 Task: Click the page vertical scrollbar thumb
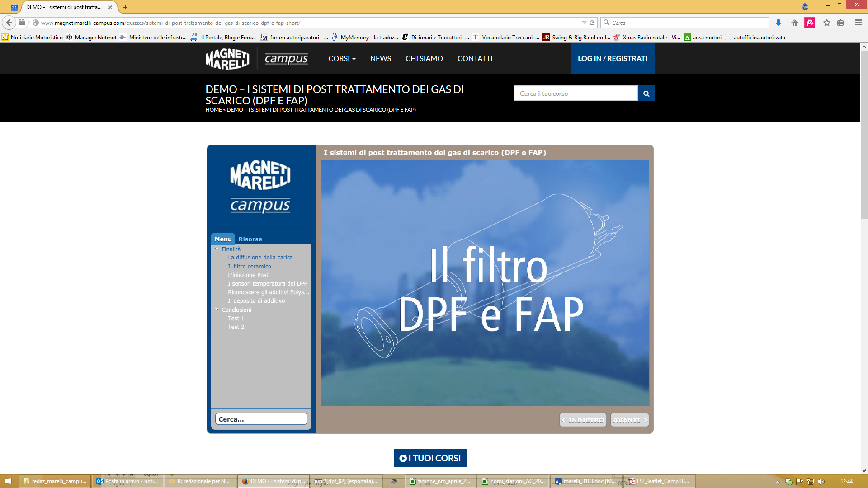[864, 135]
